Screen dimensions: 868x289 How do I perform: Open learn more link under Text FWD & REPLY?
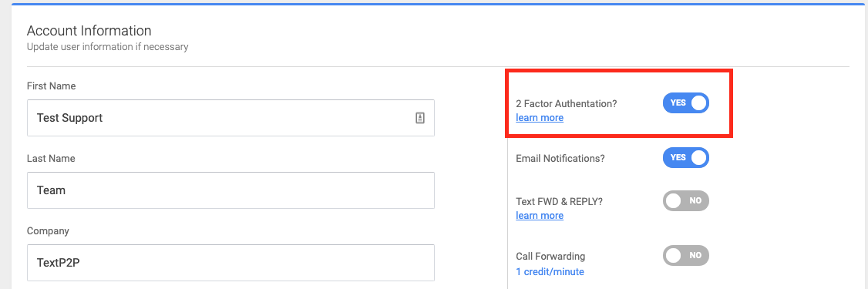click(x=540, y=215)
